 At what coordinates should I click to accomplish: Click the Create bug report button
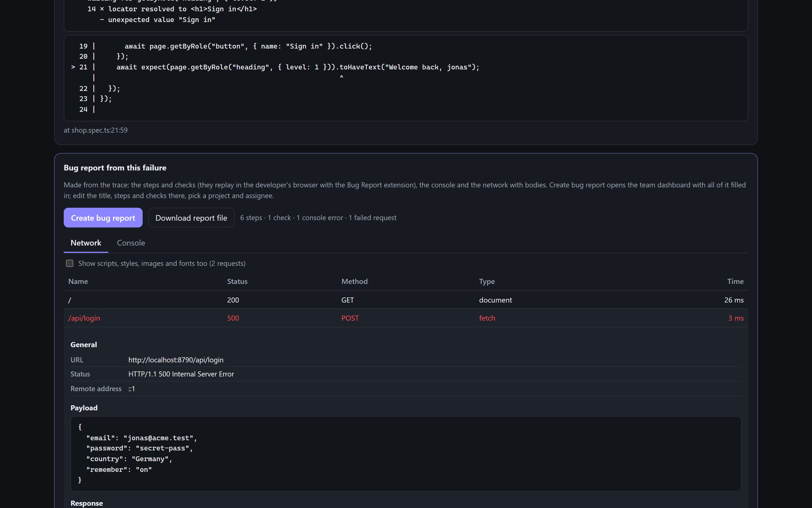103,218
